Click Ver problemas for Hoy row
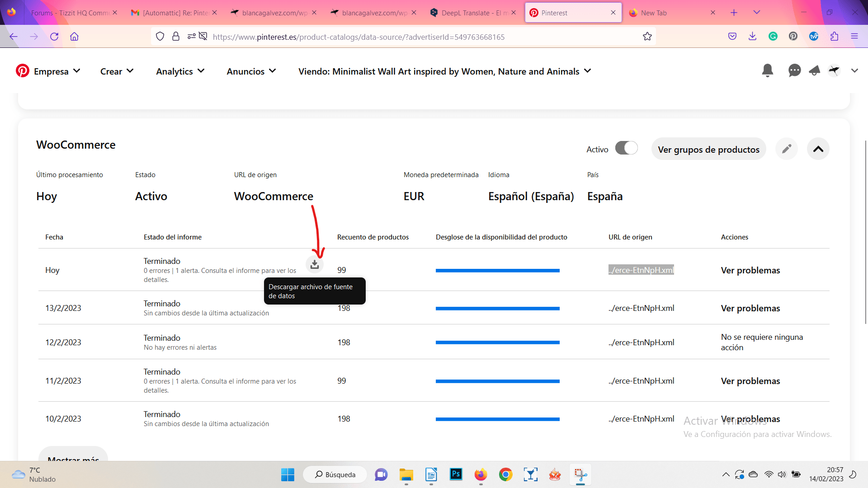 (750, 270)
